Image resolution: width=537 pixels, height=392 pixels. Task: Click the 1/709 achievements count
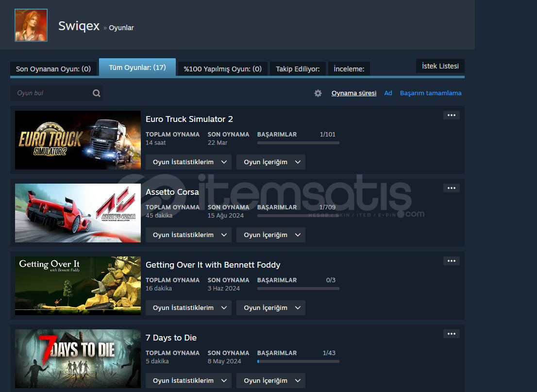tap(327, 207)
